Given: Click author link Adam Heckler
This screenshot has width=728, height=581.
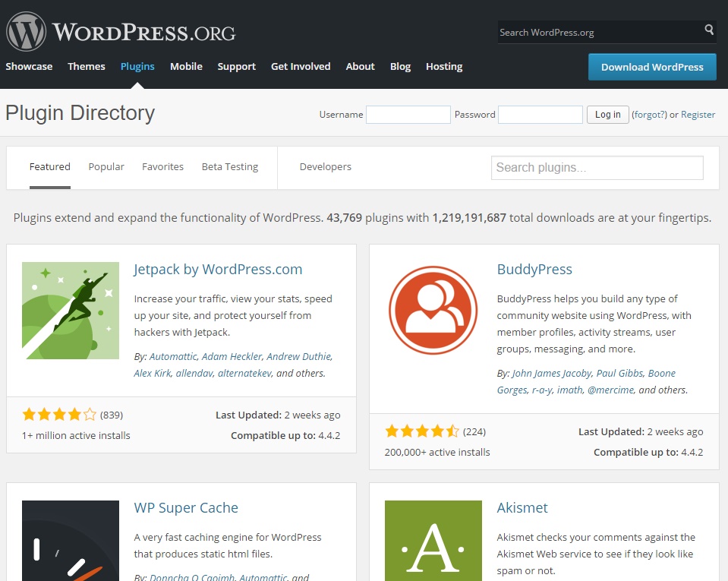Looking at the screenshot, I should [232, 356].
